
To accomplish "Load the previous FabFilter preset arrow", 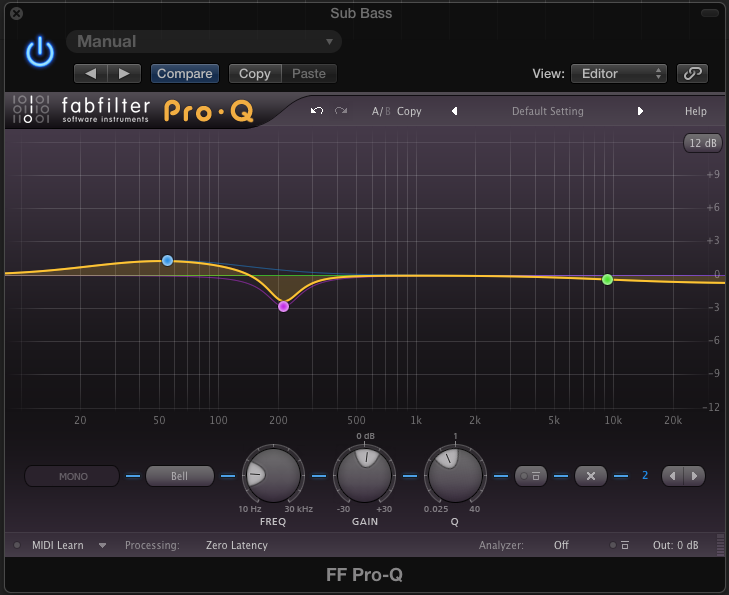I will [454, 111].
